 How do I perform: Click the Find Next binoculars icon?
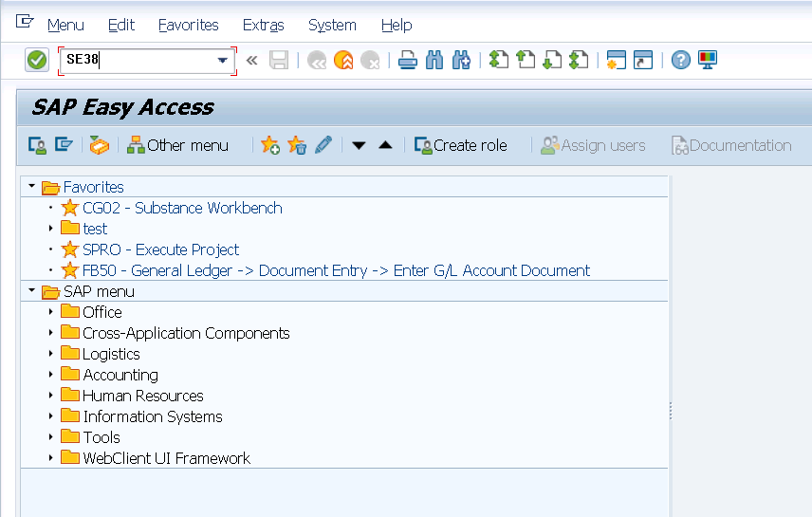461,60
